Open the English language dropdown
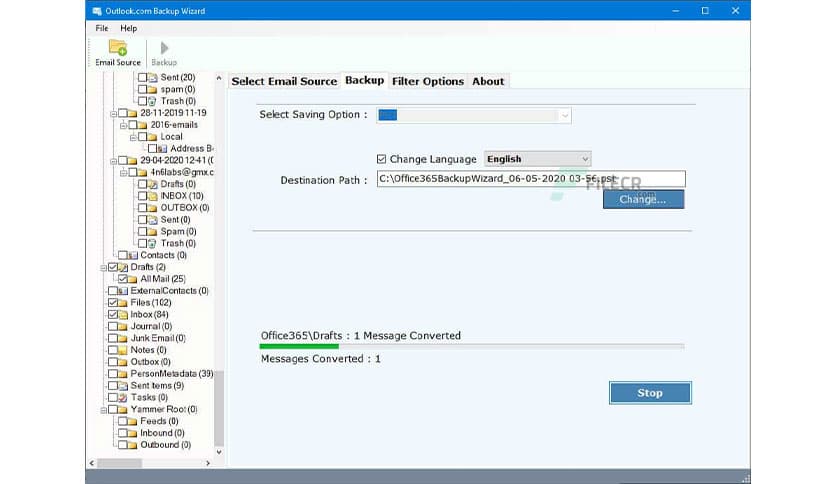 tap(537, 159)
